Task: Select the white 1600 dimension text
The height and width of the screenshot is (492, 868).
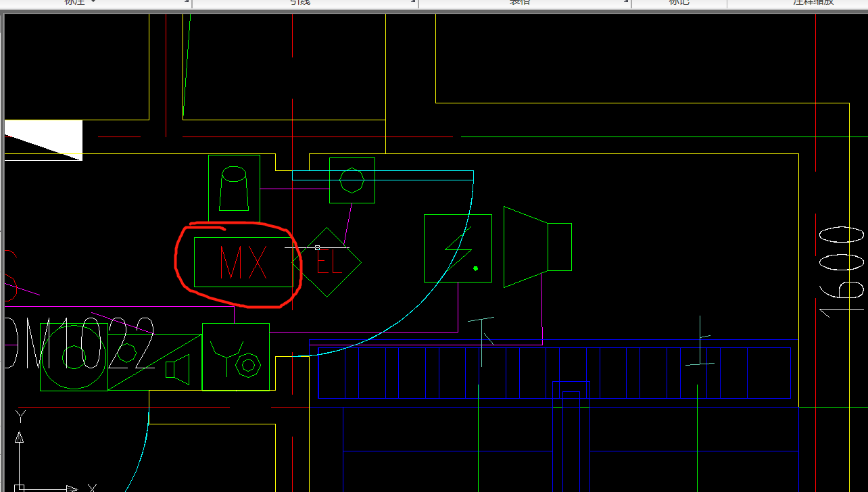Action: click(x=842, y=272)
